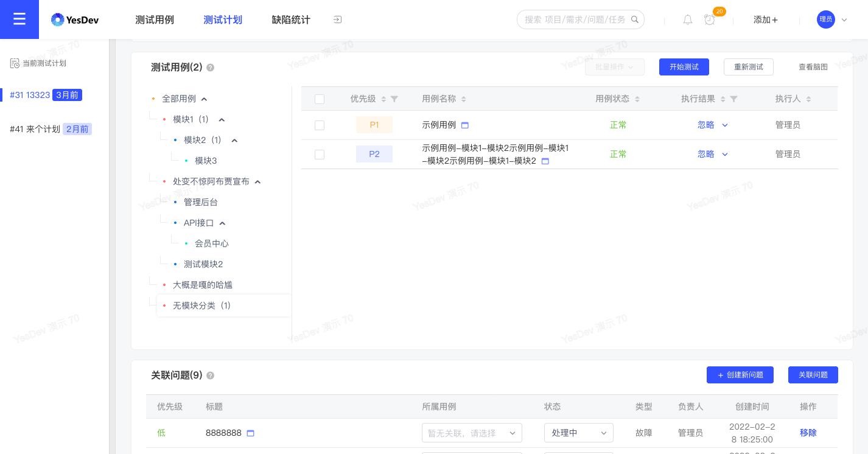
Task: Click the help icon beside 测试用例(2)
Action: click(x=210, y=68)
